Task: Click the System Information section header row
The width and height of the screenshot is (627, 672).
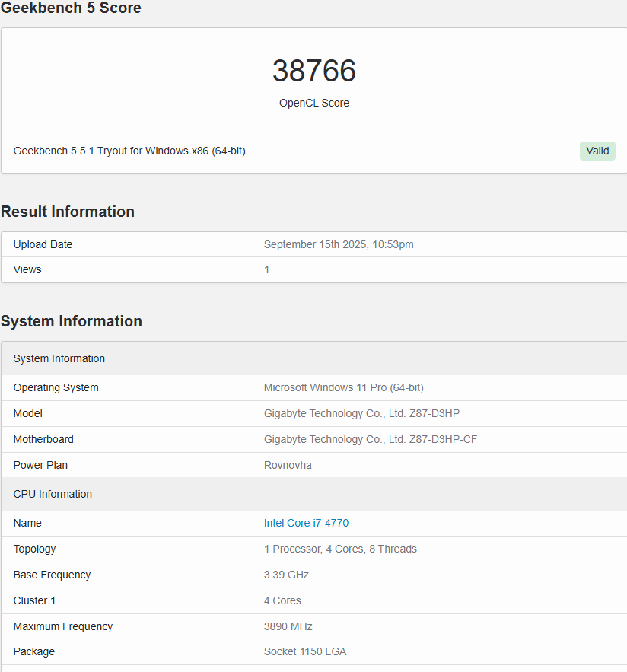Action: click(x=59, y=358)
